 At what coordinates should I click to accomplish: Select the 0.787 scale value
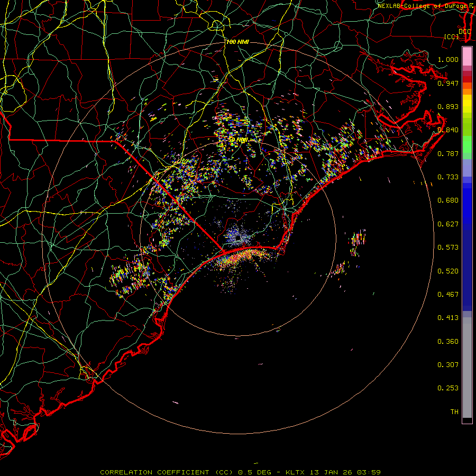point(448,153)
